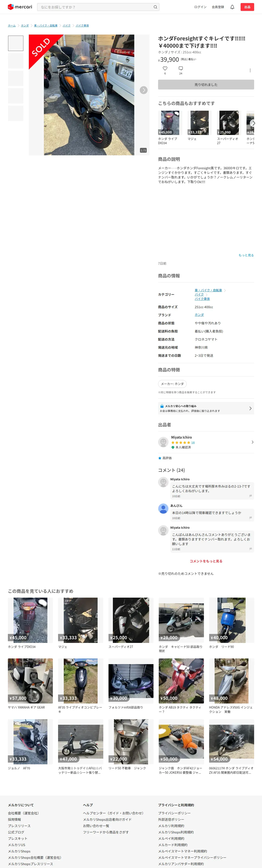Select third product photo thumbnail

pos(16,78)
